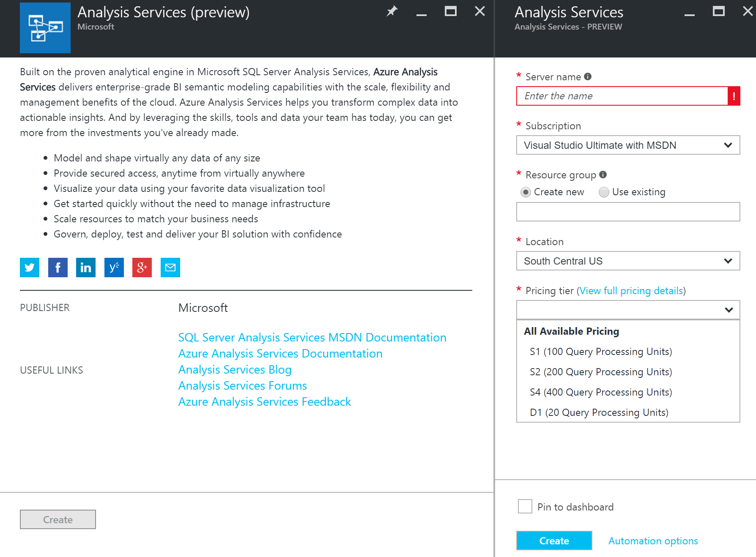This screenshot has width=756, height=557.
Task: Pin the Analysis Services (preview) blade
Action: click(392, 11)
